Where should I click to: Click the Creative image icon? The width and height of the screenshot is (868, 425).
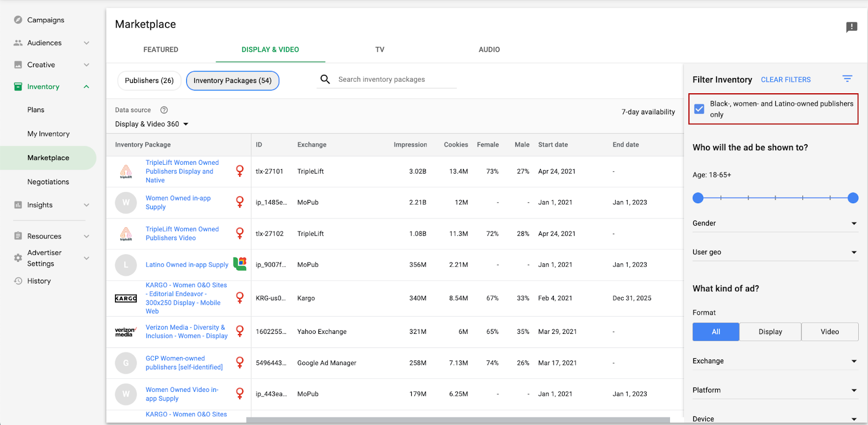18,65
